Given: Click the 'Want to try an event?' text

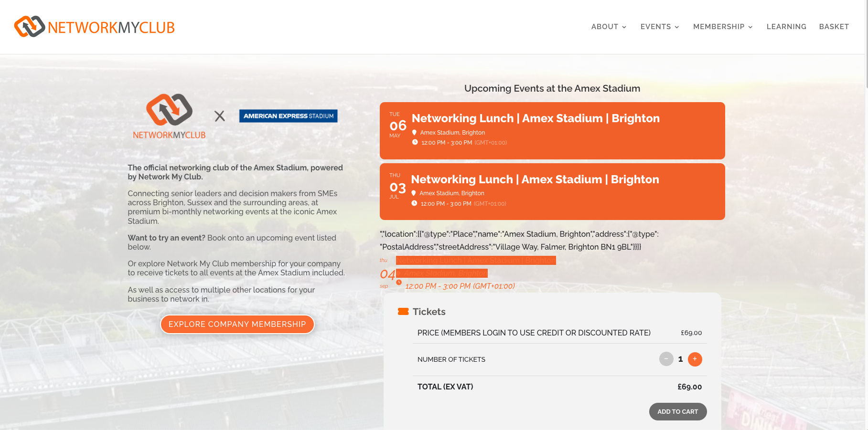Looking at the screenshot, I should (x=166, y=238).
